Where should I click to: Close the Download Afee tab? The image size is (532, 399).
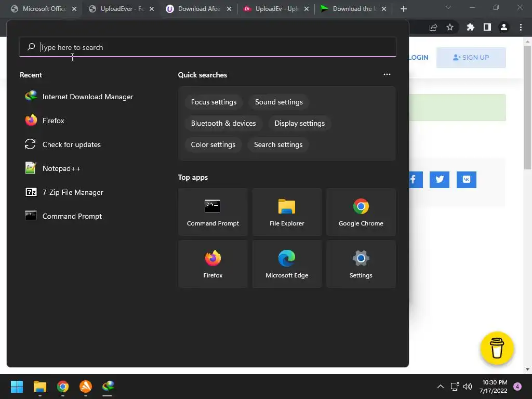click(229, 9)
